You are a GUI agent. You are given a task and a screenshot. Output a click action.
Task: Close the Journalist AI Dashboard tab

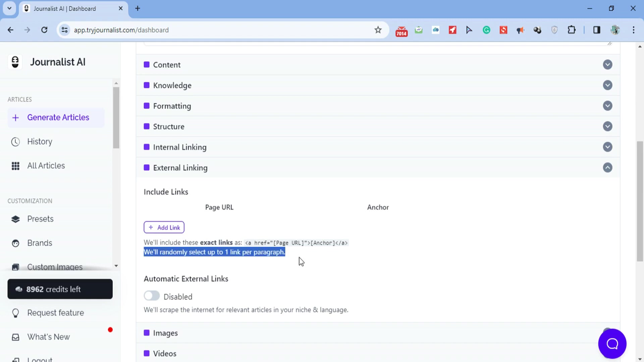point(121,8)
